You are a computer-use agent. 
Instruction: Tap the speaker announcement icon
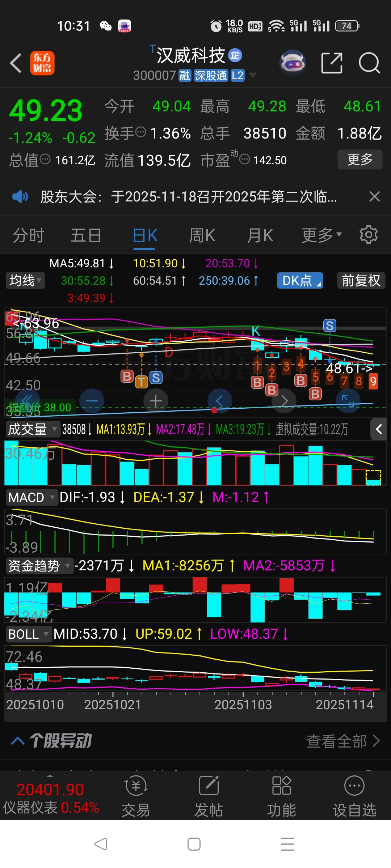pyautogui.click(x=20, y=196)
